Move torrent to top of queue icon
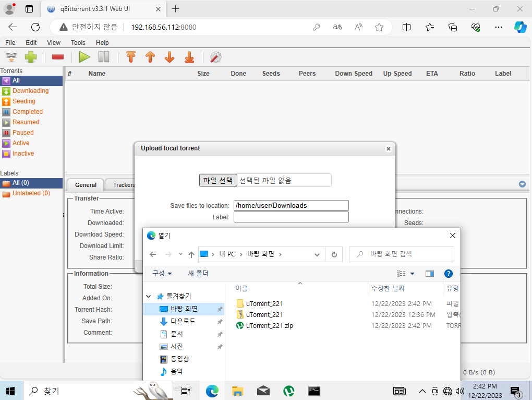 click(x=131, y=57)
